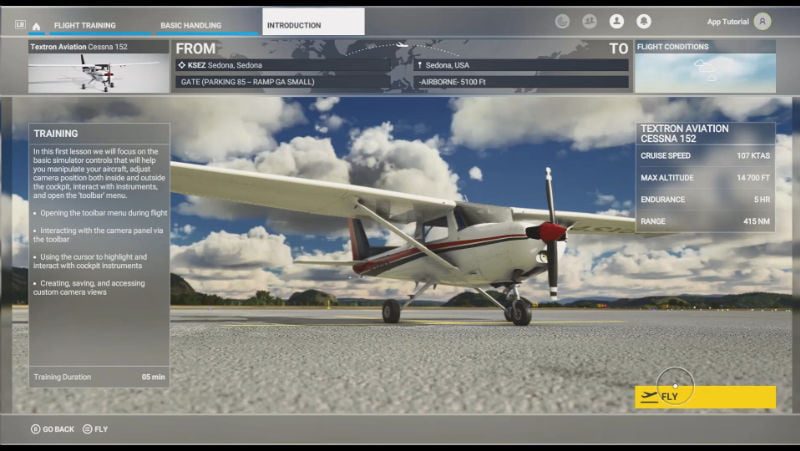
Task: Click FLY label in the bottom bar
Action: tap(101, 429)
